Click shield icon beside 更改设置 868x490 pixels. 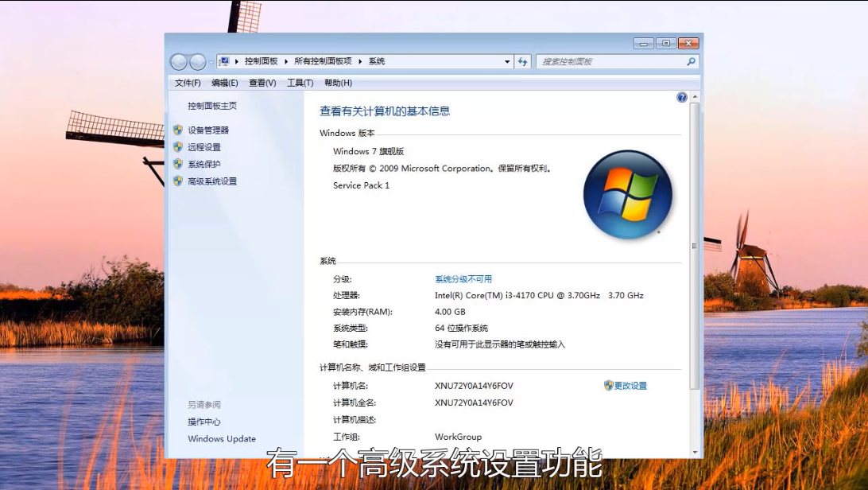pos(608,385)
